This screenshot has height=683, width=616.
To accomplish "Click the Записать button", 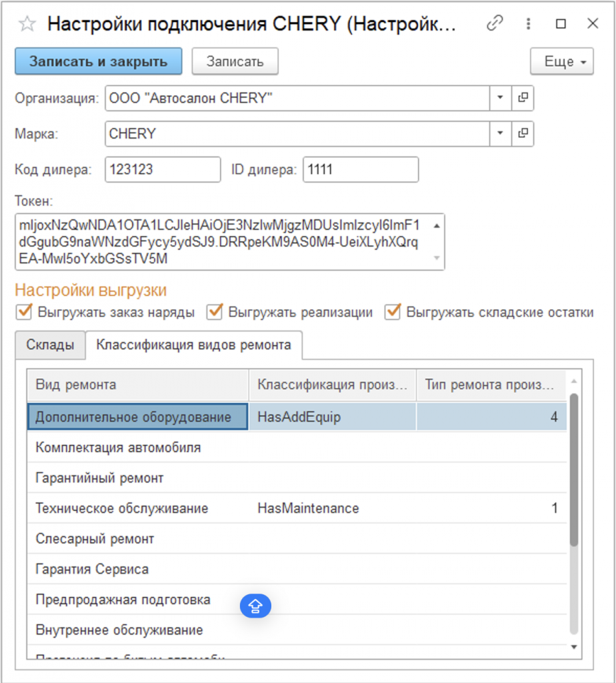I will pyautogui.click(x=235, y=61).
